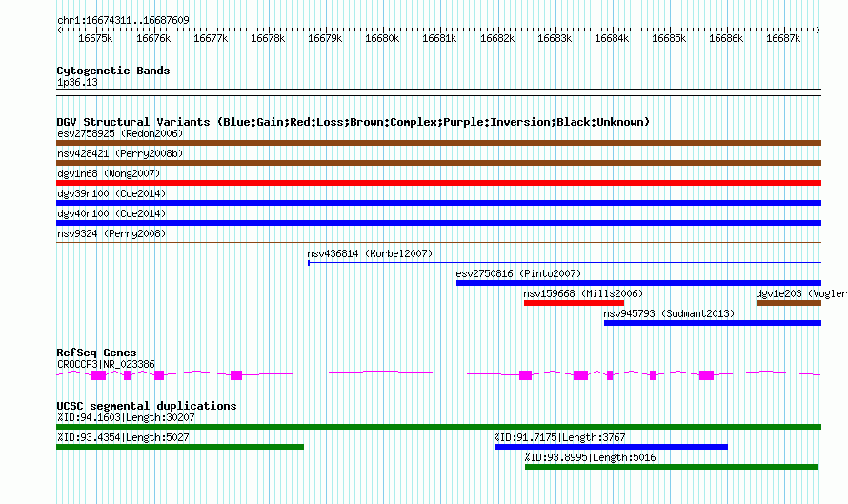Click the dgv40n100 (Coe2014) blue gain bar

[x=438, y=223]
